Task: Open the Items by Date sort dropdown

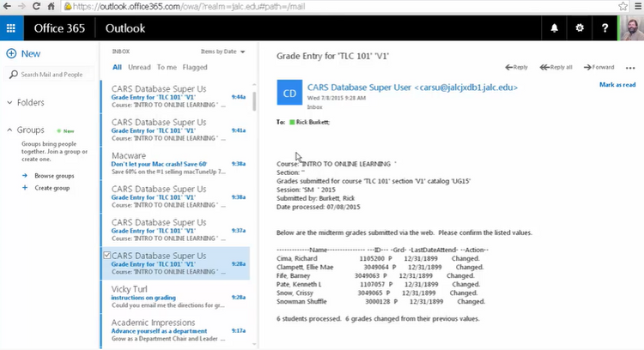Action: [x=222, y=51]
